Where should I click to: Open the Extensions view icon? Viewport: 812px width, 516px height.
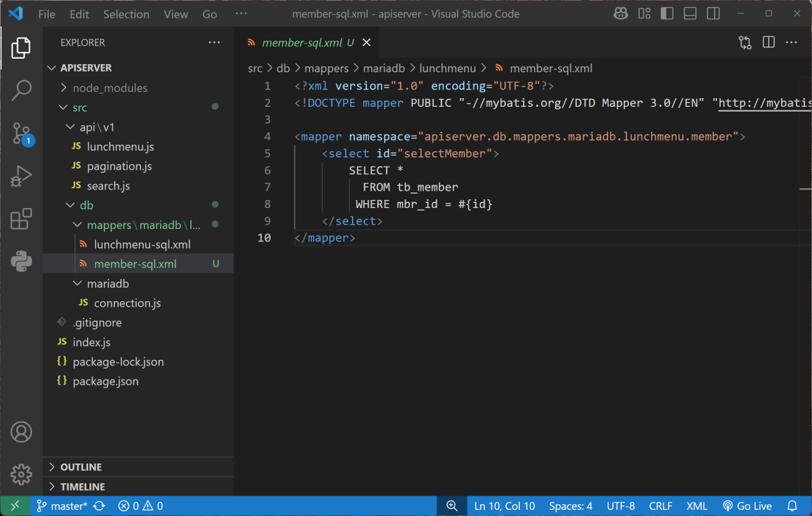[x=21, y=219]
